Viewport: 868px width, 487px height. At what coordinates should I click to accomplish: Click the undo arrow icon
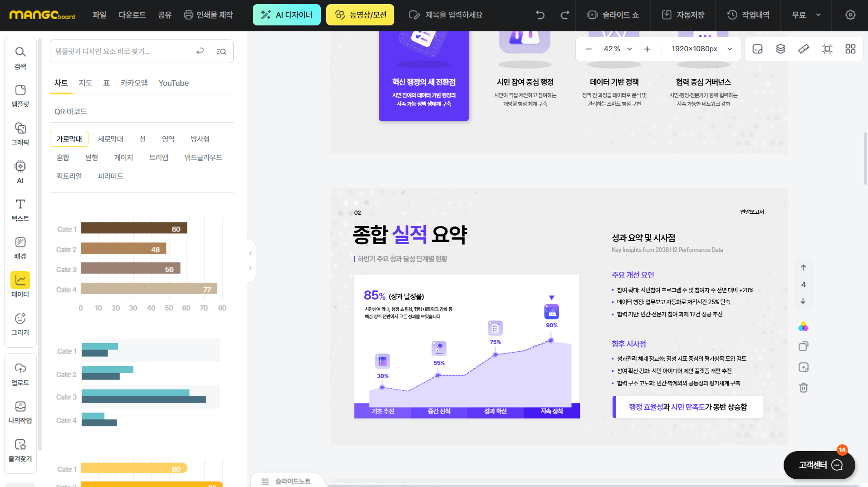[x=540, y=15]
